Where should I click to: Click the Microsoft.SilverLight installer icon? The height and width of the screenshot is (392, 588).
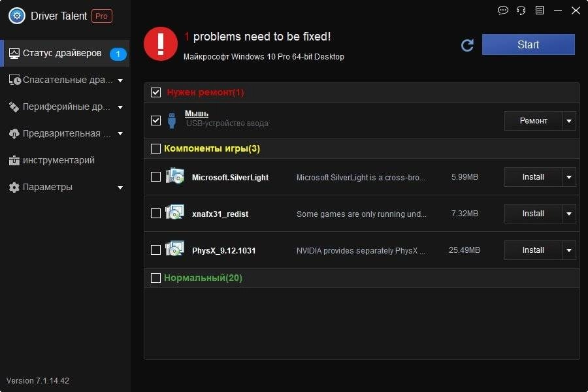tap(174, 176)
